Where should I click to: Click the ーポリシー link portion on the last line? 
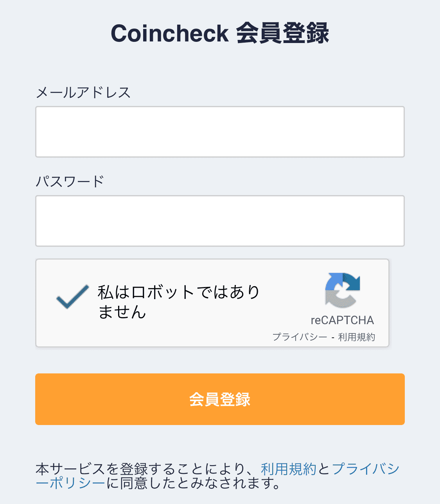click(70, 483)
